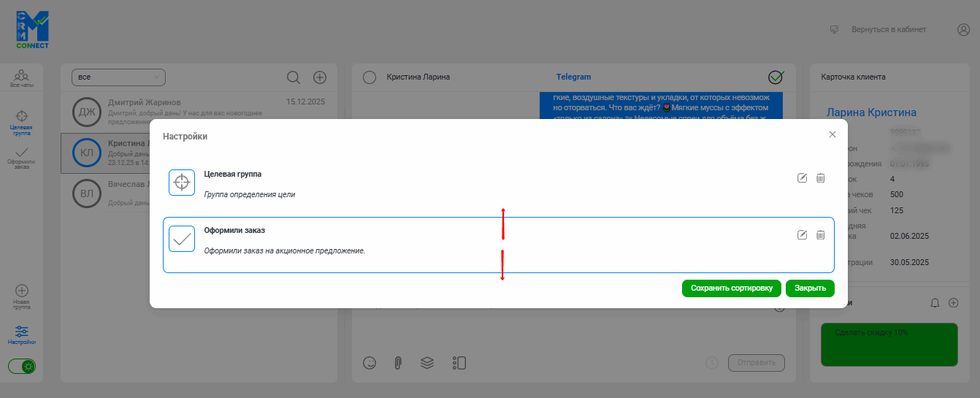This screenshot has height=398, width=980.
Task: Edit the Целевая группа group
Action: [802, 177]
